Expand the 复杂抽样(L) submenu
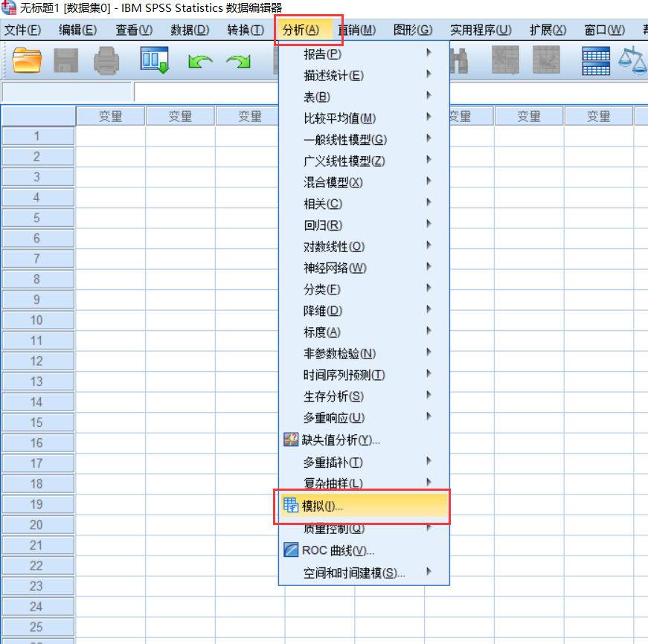The width and height of the screenshot is (648, 644). [364, 483]
